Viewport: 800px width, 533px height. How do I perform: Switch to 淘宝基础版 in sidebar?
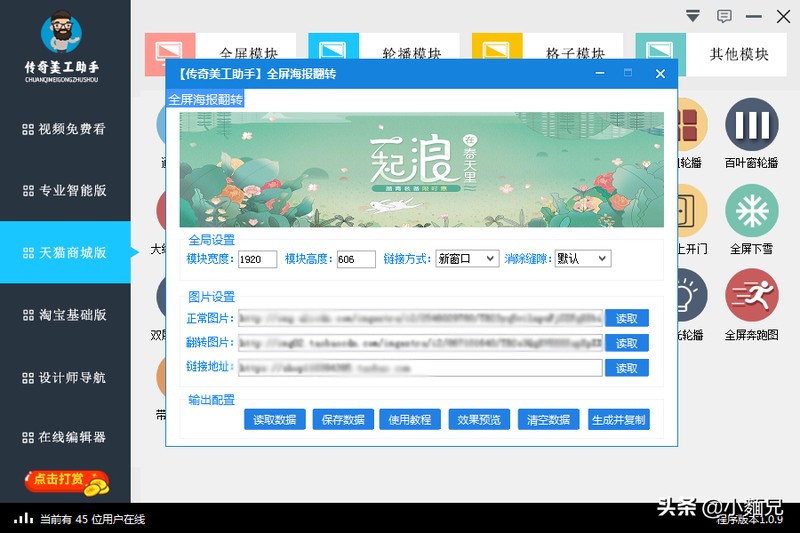(65, 315)
